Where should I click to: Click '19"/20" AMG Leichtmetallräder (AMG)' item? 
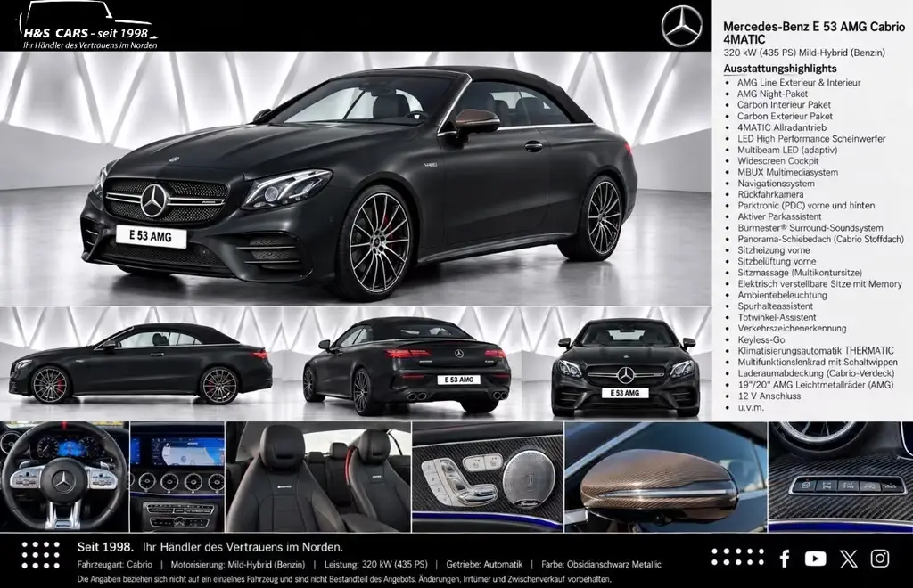pos(815,385)
